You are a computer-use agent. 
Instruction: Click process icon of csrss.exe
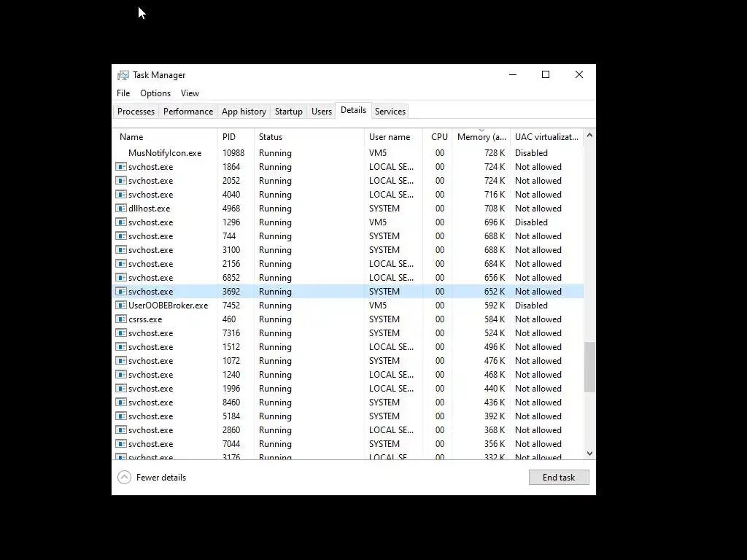tap(121, 319)
